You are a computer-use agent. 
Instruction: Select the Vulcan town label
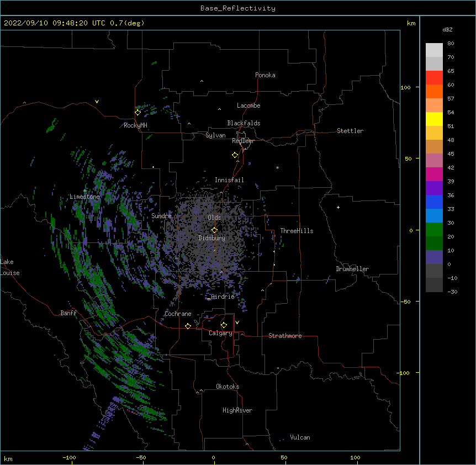pos(300,437)
